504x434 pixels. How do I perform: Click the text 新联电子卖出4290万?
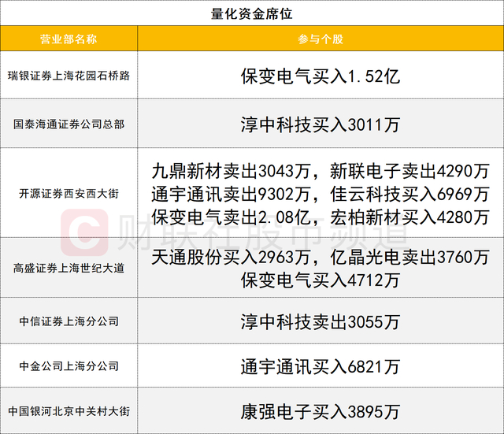pyautogui.click(x=409, y=171)
